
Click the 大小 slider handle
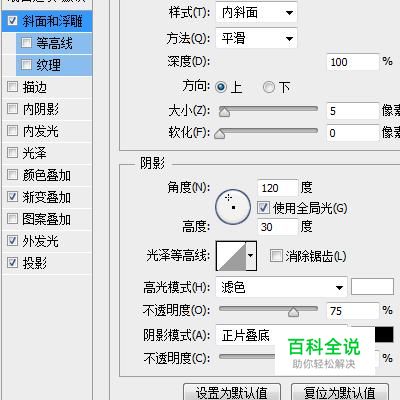(x=224, y=112)
